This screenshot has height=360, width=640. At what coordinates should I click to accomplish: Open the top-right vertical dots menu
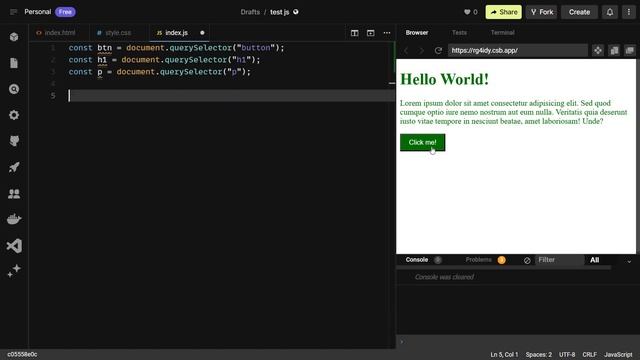click(629, 12)
